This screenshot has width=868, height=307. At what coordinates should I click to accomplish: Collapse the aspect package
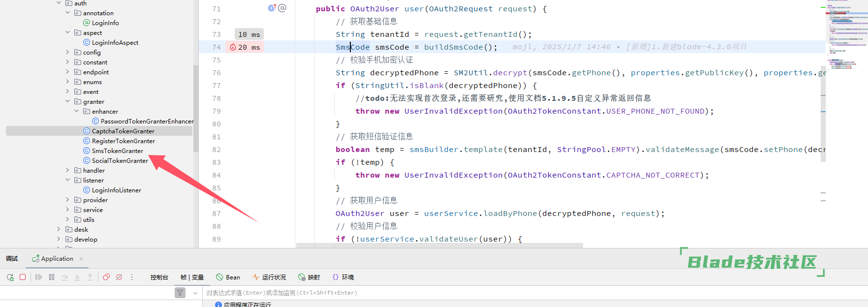68,32
